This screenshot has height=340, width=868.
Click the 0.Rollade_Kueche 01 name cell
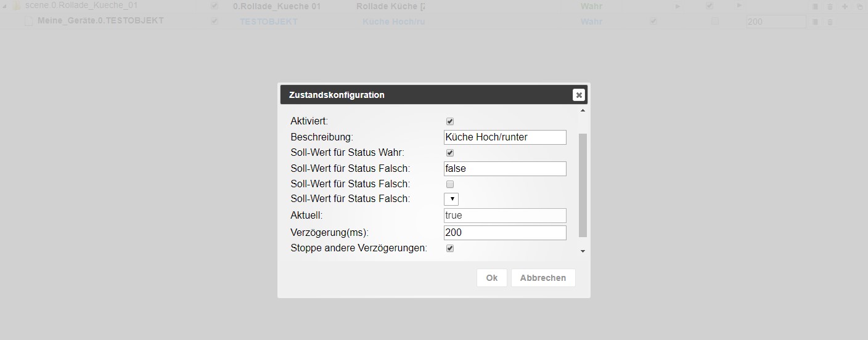point(277,6)
